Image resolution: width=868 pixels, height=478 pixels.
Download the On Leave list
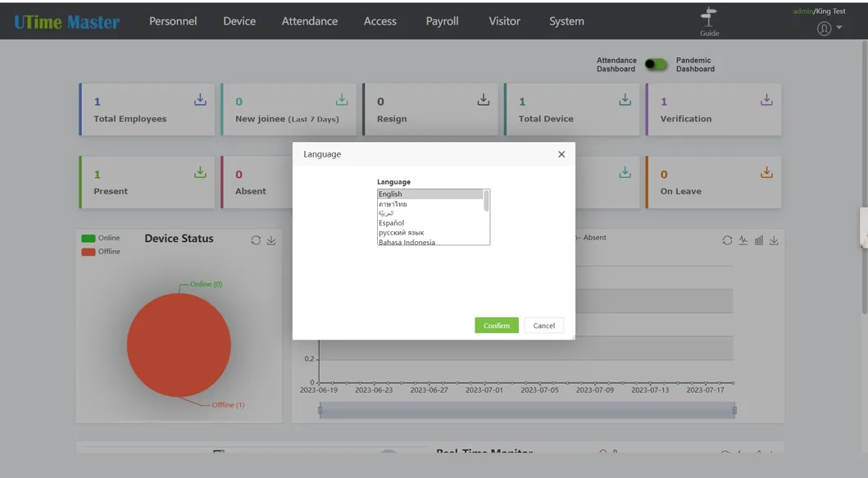tap(766, 172)
